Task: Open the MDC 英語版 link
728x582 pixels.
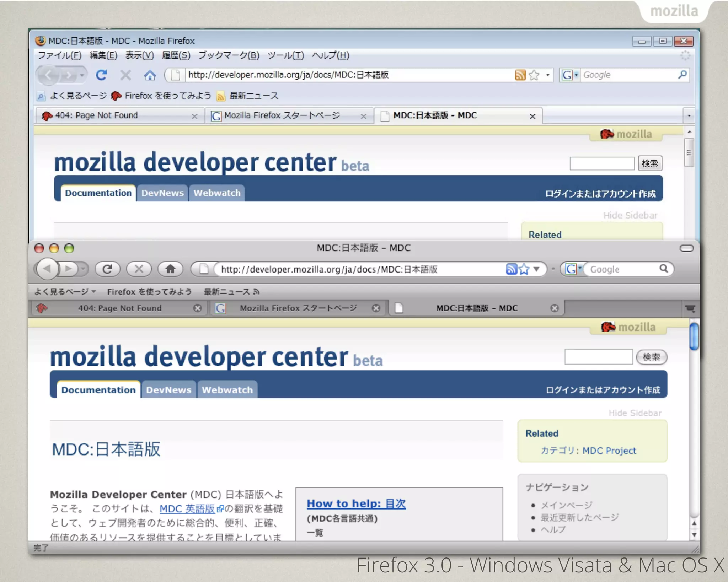Action: 187,509
